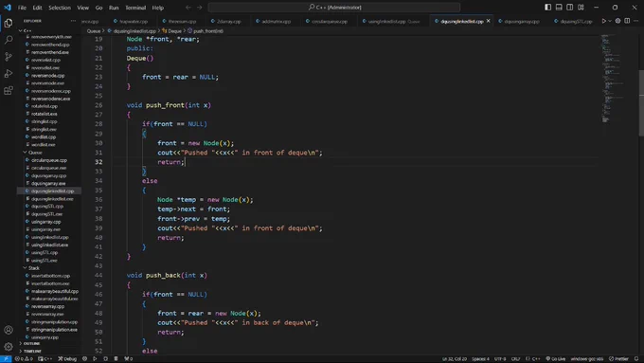Screen dimensions: 644x363
Task: Click the command center search box
Action: (x=334, y=8)
